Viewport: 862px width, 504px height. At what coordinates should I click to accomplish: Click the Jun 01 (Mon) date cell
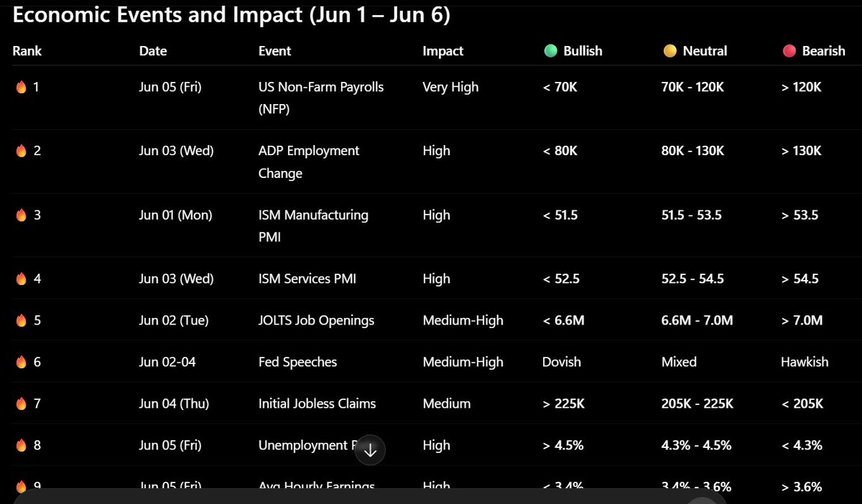tap(175, 215)
